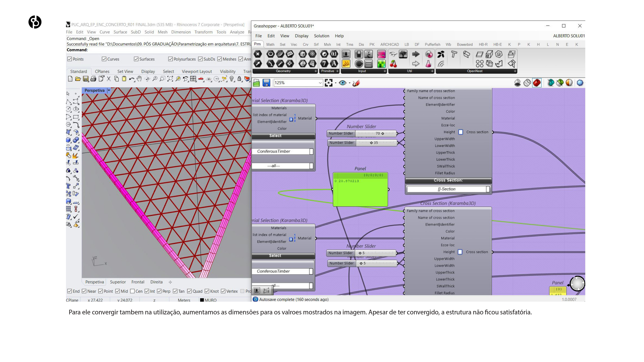Click the Grasshopper save file icon

266,83
